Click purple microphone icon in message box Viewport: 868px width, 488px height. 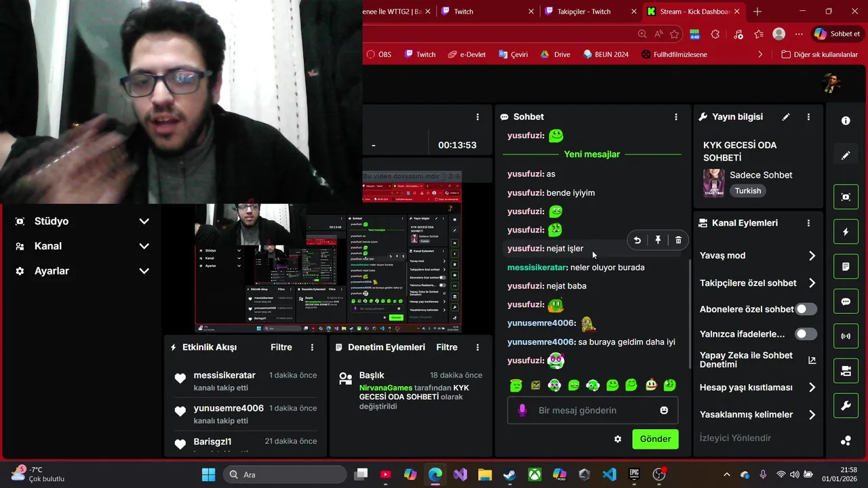tap(522, 410)
